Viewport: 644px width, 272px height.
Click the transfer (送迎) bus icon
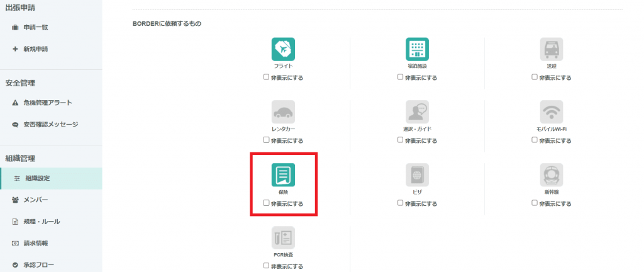click(551, 49)
